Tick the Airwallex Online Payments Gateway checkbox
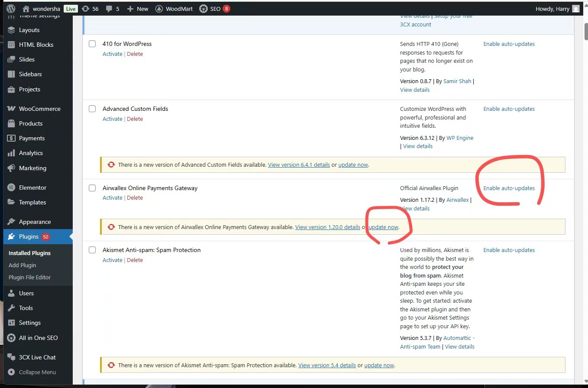This screenshot has width=588, height=388. (x=92, y=188)
